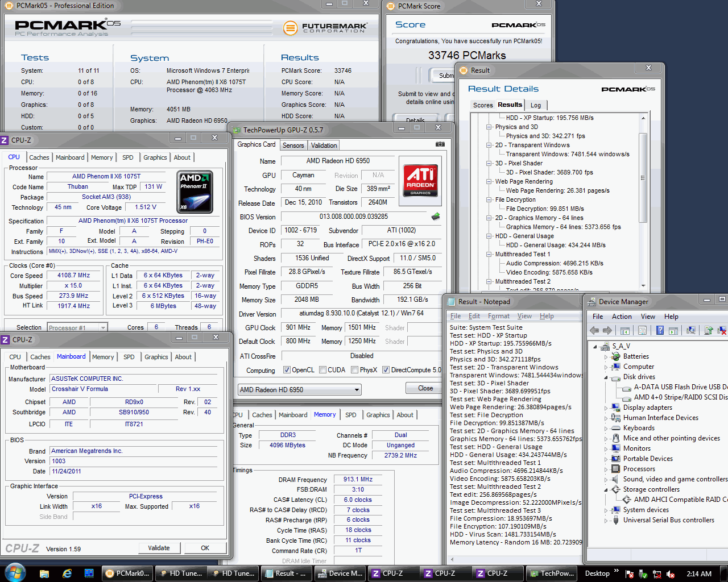
Task: Open Caches tab in top CPU-Z window
Action: [39, 157]
